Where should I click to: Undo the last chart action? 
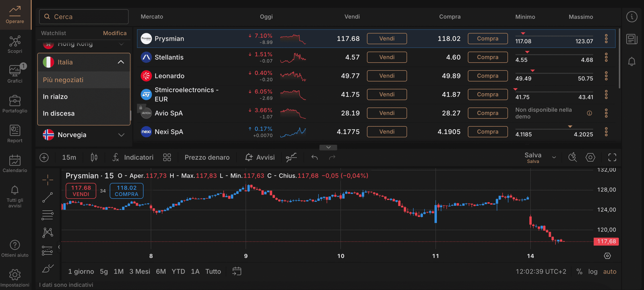[x=314, y=158]
